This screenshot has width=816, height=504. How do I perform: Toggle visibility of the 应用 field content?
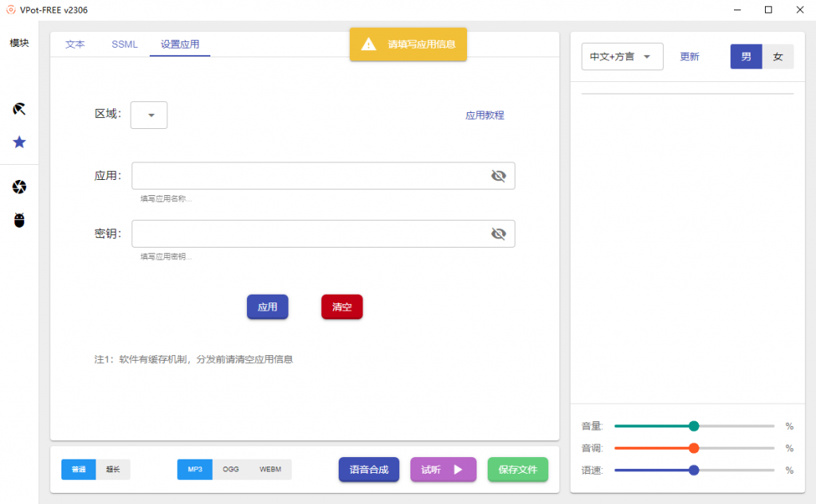point(499,175)
